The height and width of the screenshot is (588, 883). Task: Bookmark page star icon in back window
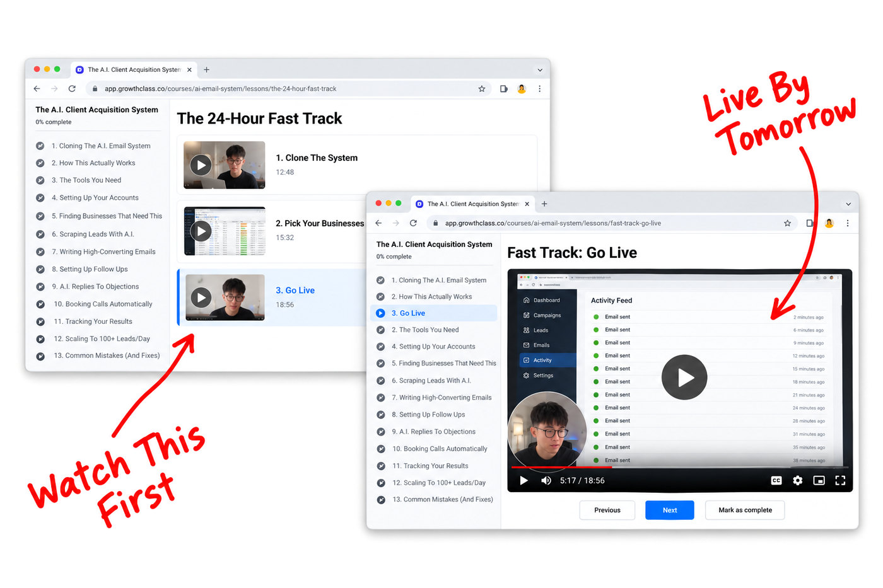(482, 89)
